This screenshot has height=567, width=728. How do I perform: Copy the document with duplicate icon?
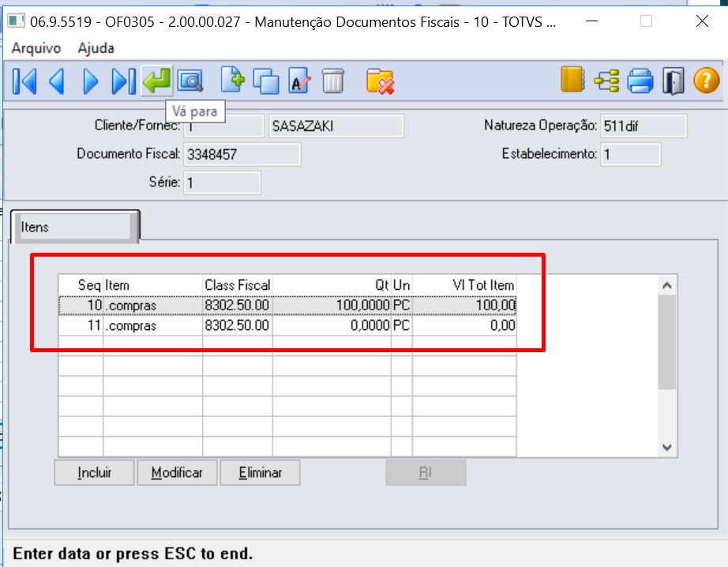[x=266, y=81]
